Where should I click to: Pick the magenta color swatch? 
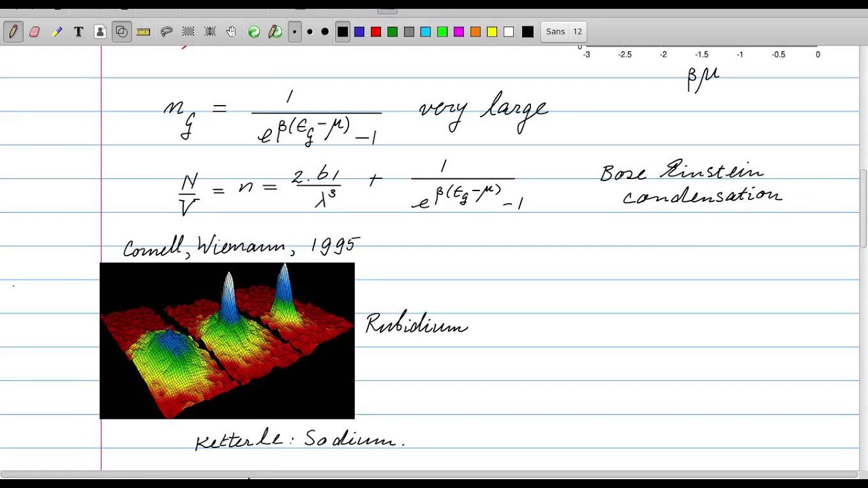pos(459,32)
